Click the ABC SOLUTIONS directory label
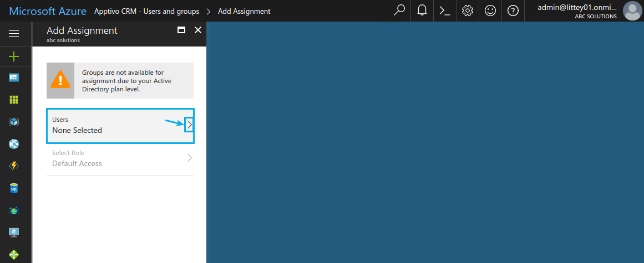Viewport: 644px width, 263px height. (596, 17)
